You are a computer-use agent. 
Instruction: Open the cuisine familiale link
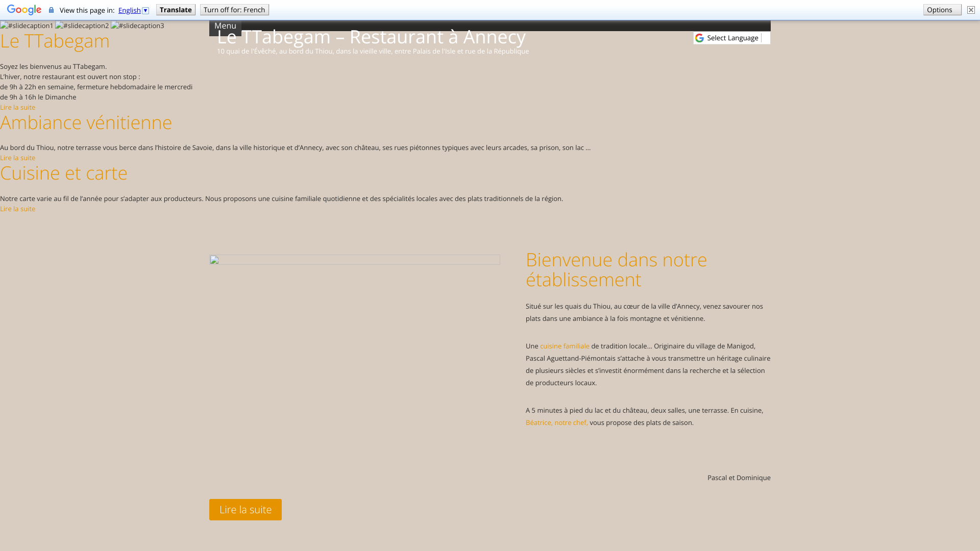[565, 346]
